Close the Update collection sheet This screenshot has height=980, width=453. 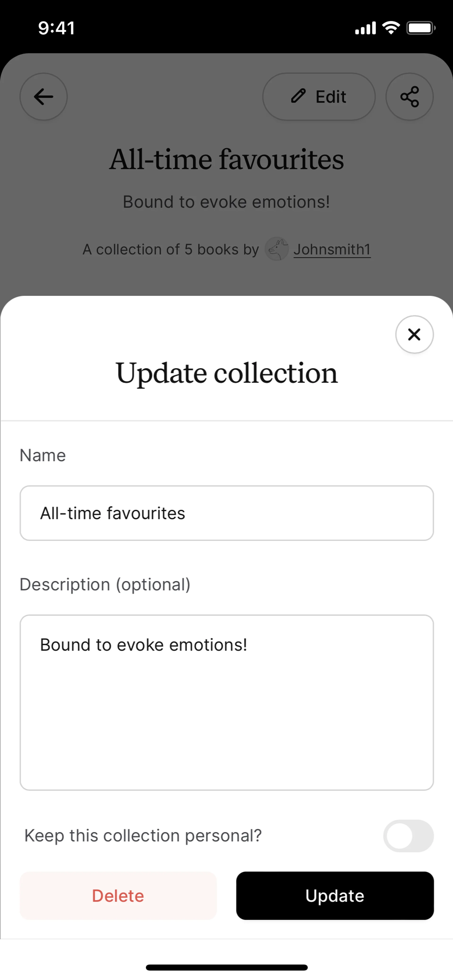pos(414,334)
